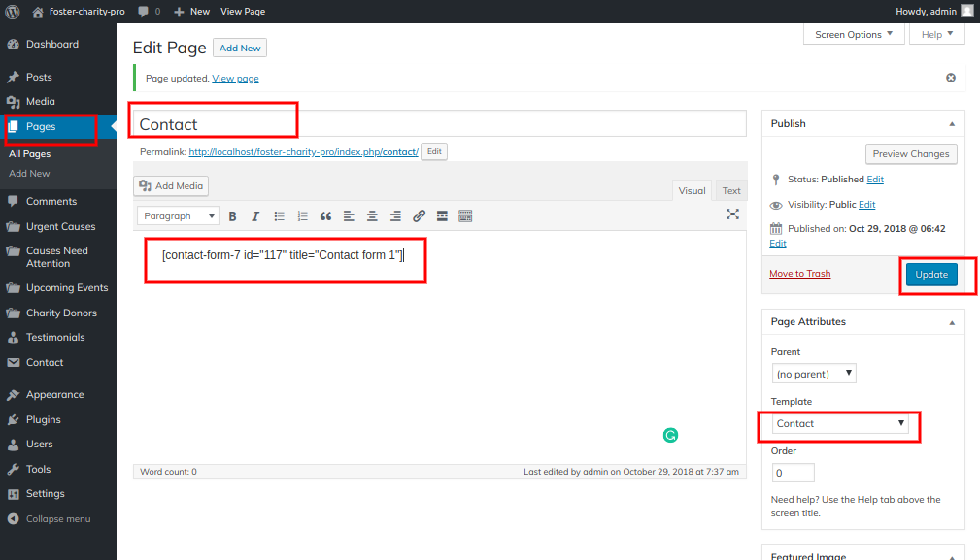
Task: Edit the permalink slug
Action: click(434, 151)
